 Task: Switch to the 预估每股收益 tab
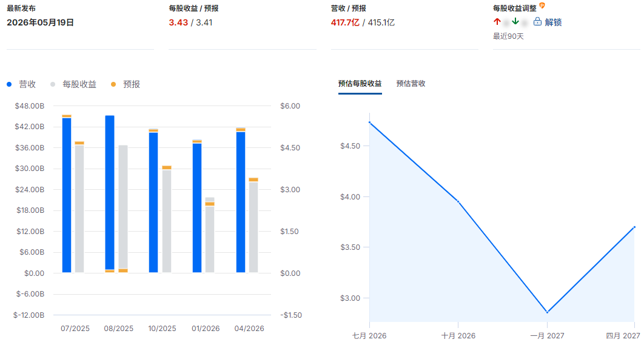(360, 84)
